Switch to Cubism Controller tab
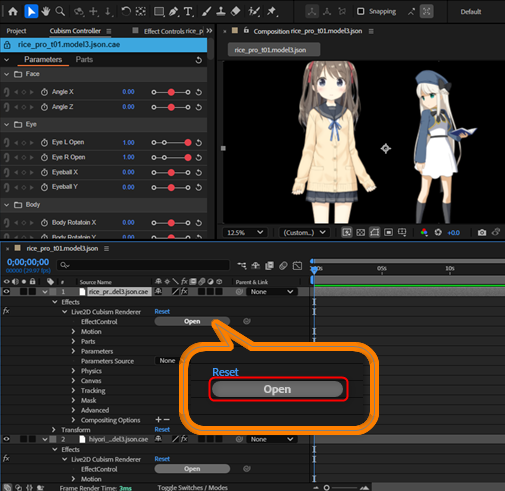Image resolution: width=505 pixels, height=491 pixels. coord(75,31)
